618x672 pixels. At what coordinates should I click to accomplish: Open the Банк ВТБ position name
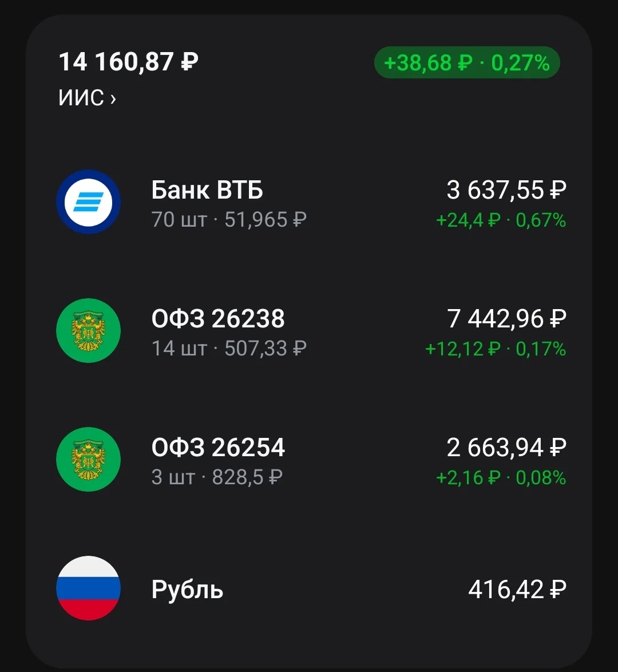(207, 190)
